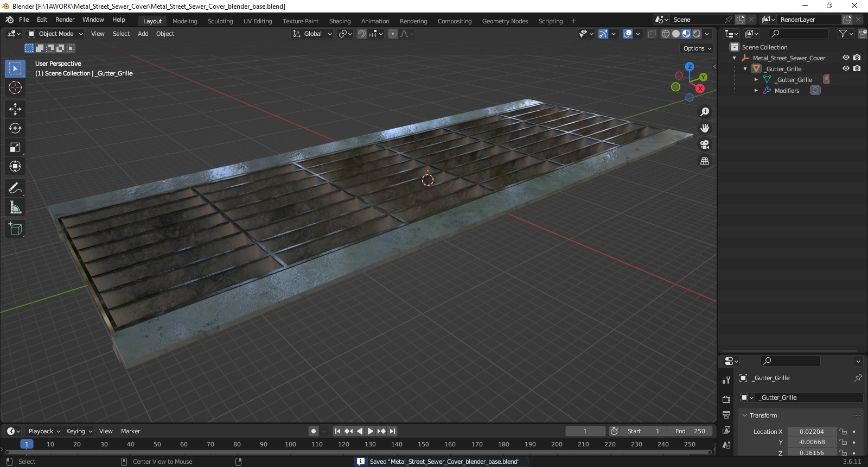Switch to wireframe viewport shading
868x467 pixels.
(666, 34)
